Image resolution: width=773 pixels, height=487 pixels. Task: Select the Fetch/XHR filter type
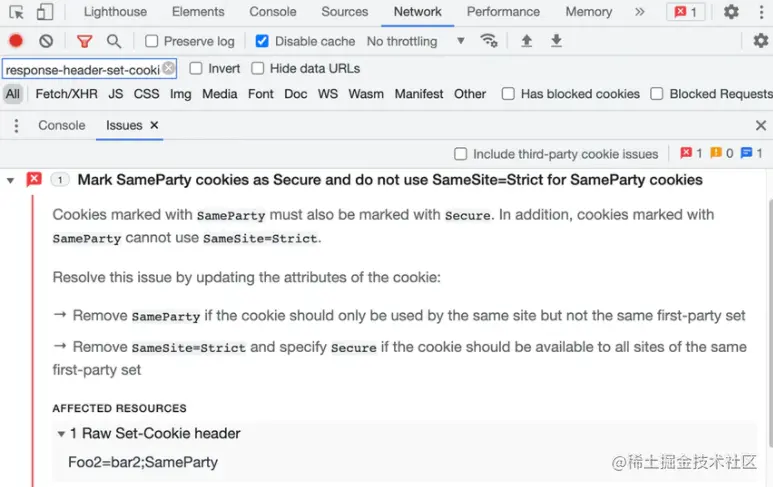[x=67, y=94]
